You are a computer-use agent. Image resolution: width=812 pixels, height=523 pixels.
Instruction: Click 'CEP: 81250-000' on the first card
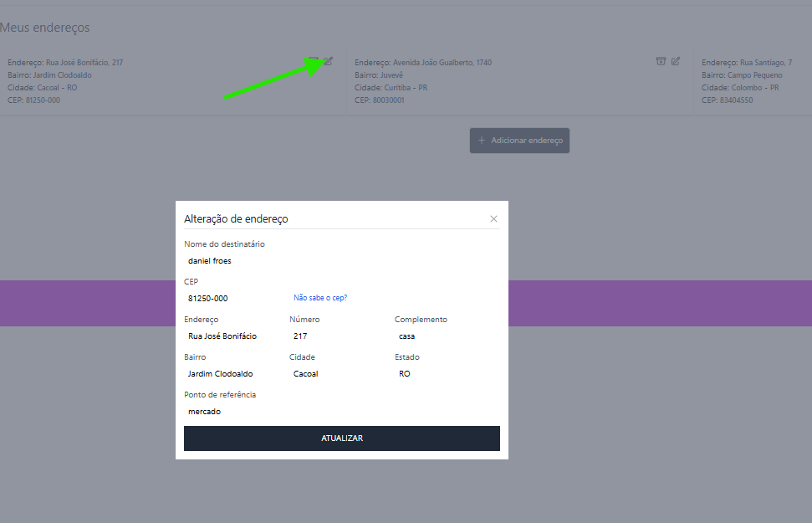(33, 100)
